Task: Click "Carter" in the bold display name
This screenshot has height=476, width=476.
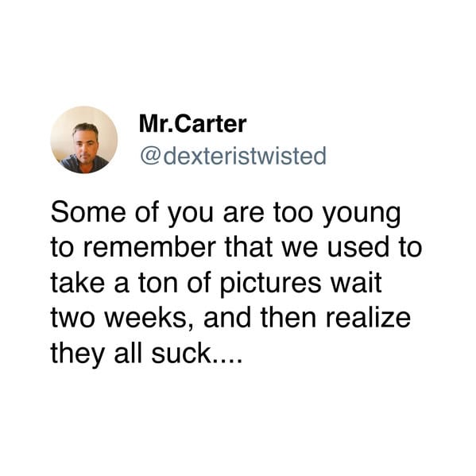Action: [x=210, y=124]
